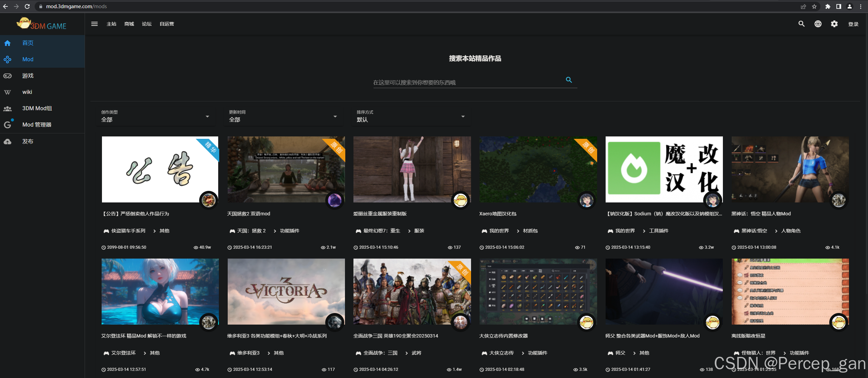Open settings gear icon in header
This screenshot has height=378, width=868.
(x=834, y=24)
